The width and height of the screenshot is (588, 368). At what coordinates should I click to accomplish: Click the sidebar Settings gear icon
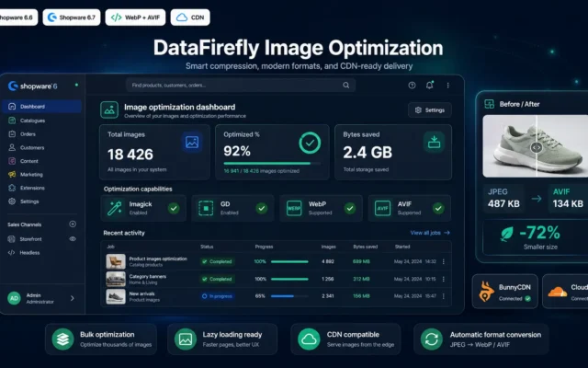12,201
